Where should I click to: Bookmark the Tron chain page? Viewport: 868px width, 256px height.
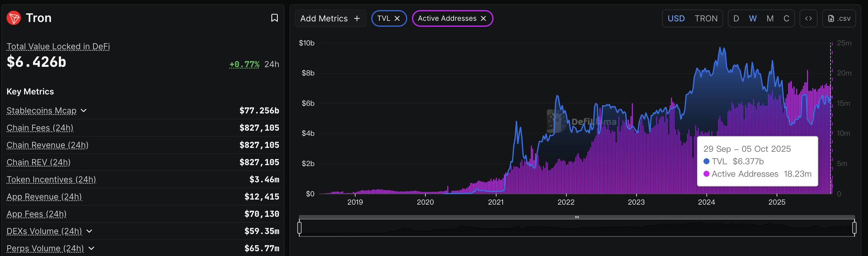click(274, 18)
